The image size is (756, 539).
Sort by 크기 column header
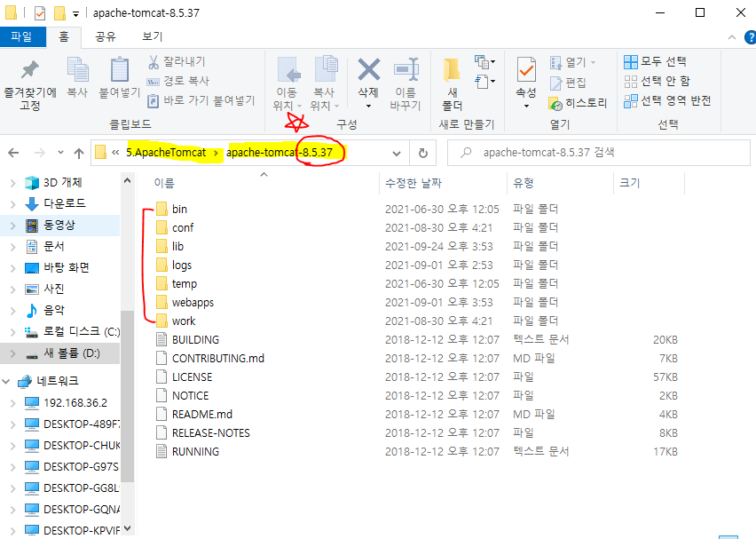click(x=630, y=183)
